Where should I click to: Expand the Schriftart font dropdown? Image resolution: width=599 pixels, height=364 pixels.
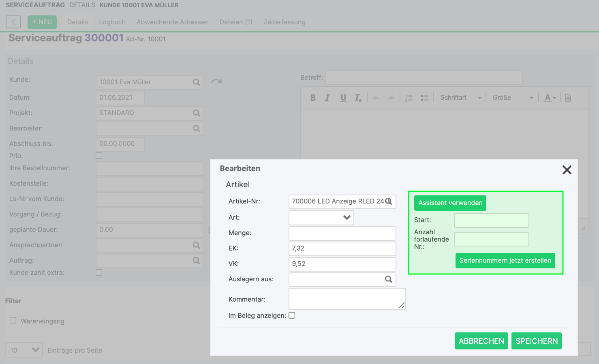click(460, 98)
